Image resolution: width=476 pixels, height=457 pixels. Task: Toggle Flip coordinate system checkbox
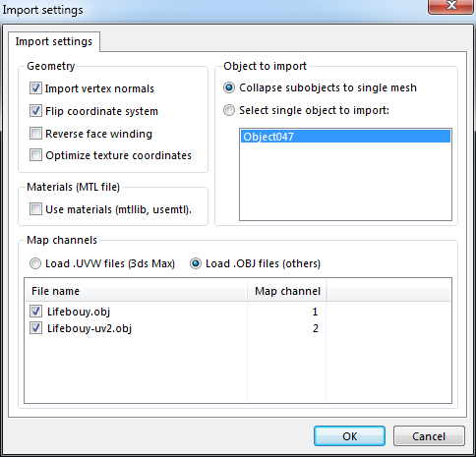point(35,111)
